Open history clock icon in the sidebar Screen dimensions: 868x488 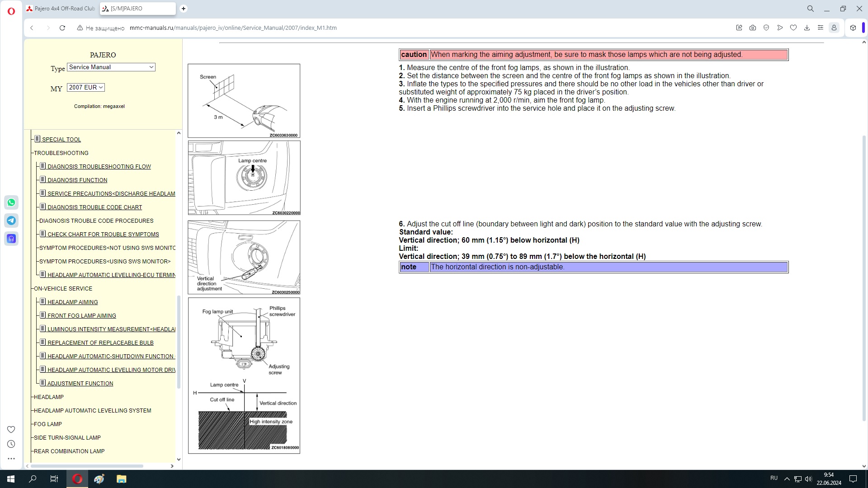click(11, 444)
